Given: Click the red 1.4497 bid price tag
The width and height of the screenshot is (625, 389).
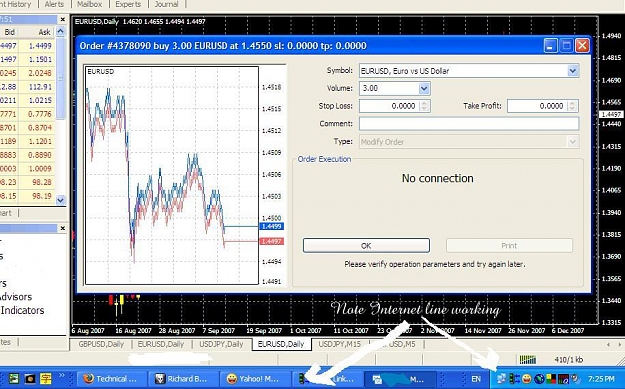Looking at the screenshot, I should [x=271, y=241].
